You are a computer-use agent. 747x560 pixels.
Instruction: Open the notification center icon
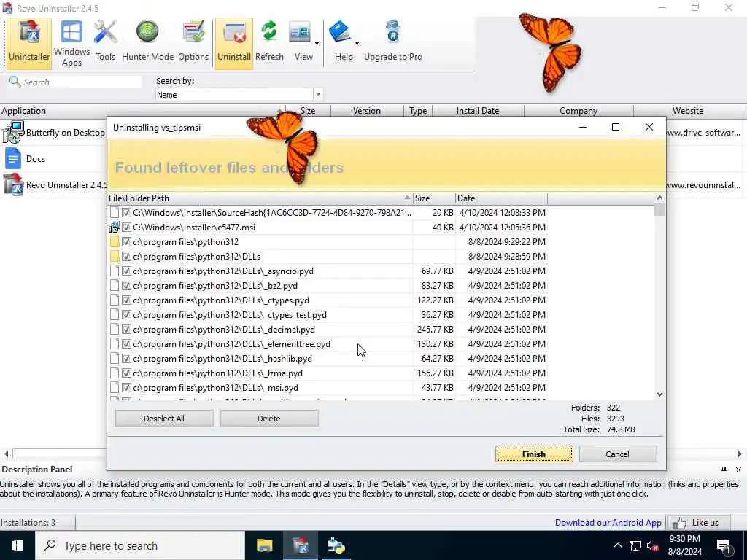coord(724,545)
